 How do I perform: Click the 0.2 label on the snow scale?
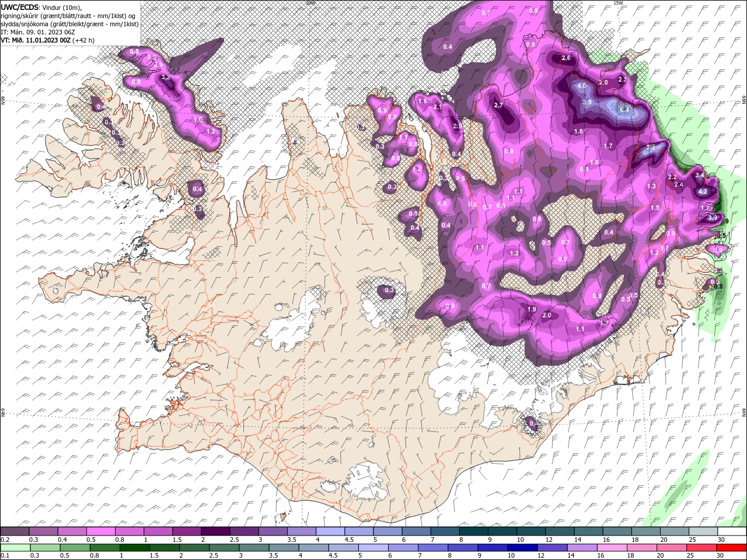(x=5, y=540)
